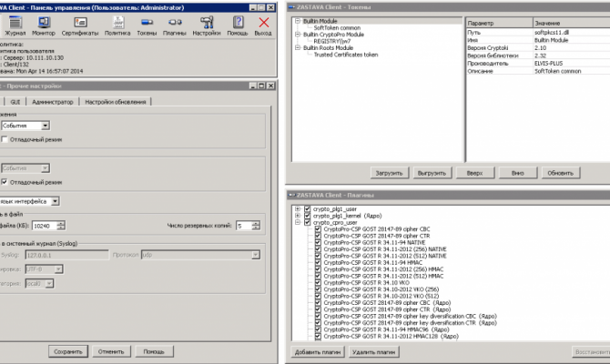Click the Syslog address field 127.0.0.1
This screenshot has width=610, height=364.
coord(66,255)
